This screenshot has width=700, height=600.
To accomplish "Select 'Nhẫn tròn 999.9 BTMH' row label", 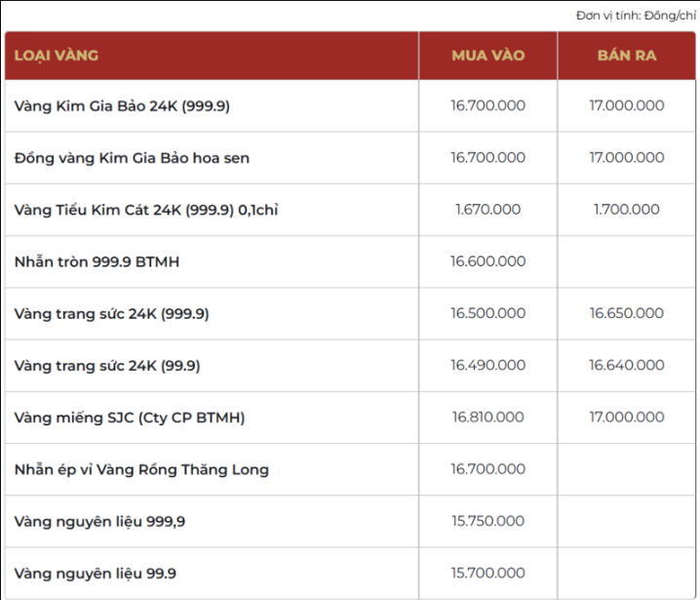I will tap(97, 261).
